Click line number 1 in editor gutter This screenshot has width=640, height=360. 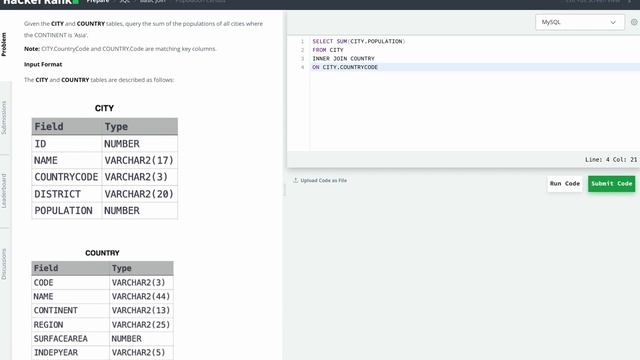click(302, 41)
